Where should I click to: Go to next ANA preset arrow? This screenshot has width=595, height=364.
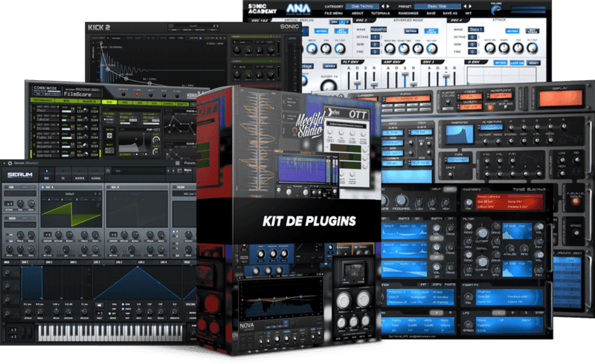click(471, 7)
